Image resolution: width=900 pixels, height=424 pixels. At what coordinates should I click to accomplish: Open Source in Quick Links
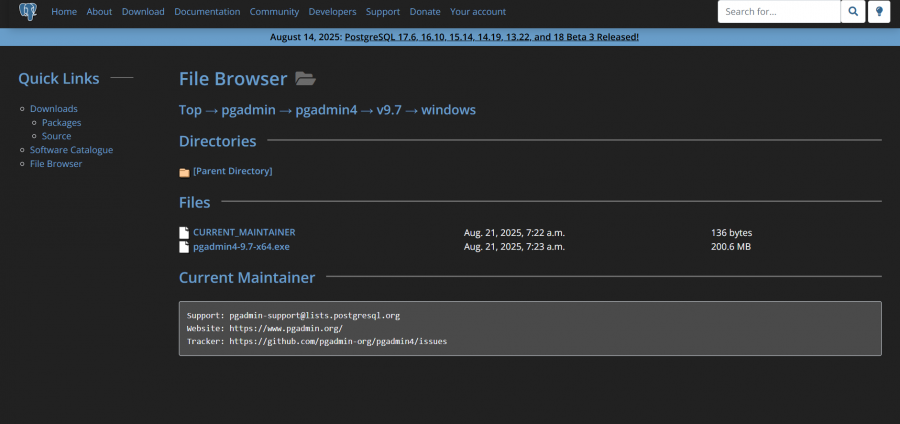click(x=57, y=136)
